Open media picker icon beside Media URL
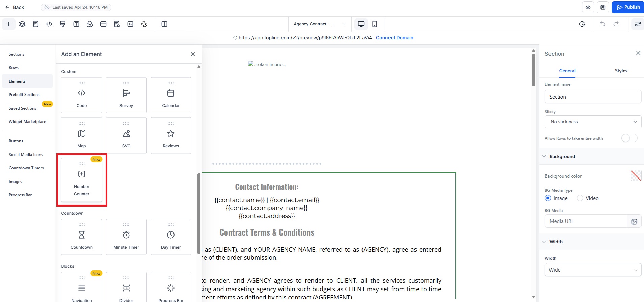 point(634,221)
